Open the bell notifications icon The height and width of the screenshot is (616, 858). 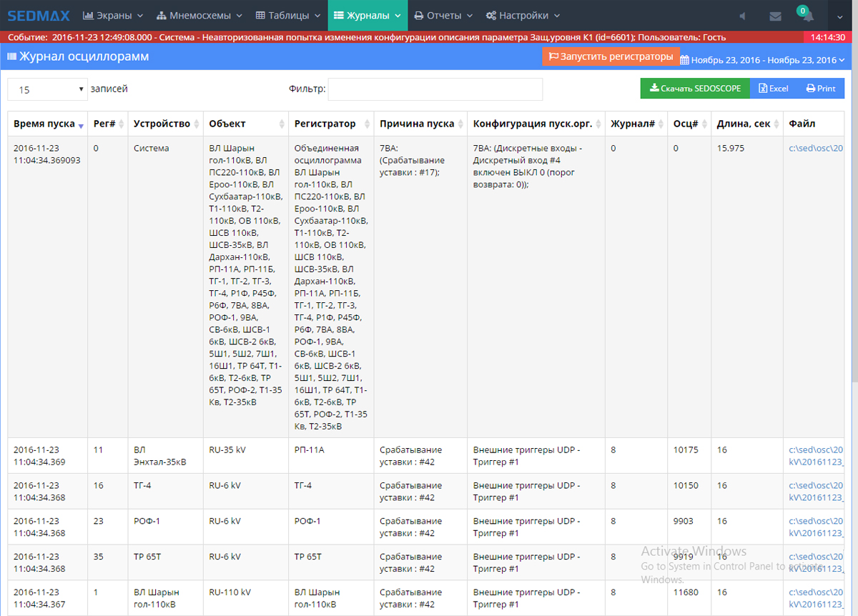(x=807, y=16)
